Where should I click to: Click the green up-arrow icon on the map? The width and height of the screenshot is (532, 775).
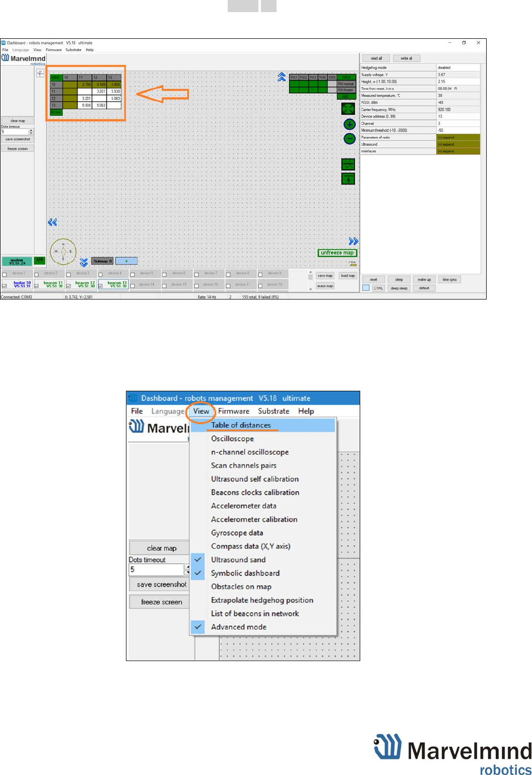pyautogui.click(x=348, y=178)
